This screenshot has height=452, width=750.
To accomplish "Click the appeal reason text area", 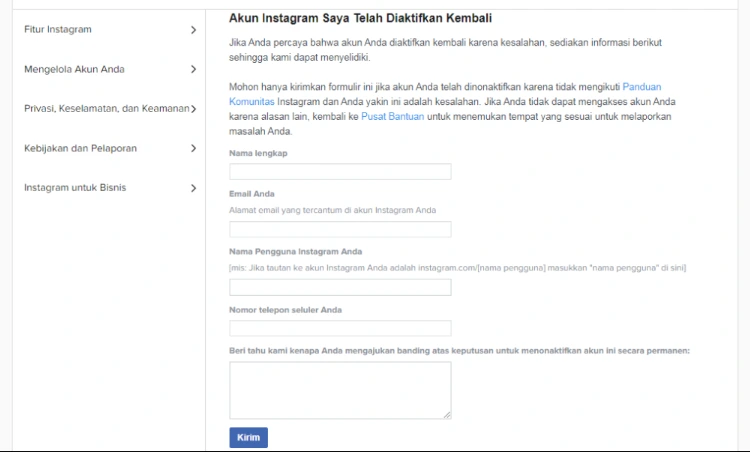I will [x=340, y=390].
